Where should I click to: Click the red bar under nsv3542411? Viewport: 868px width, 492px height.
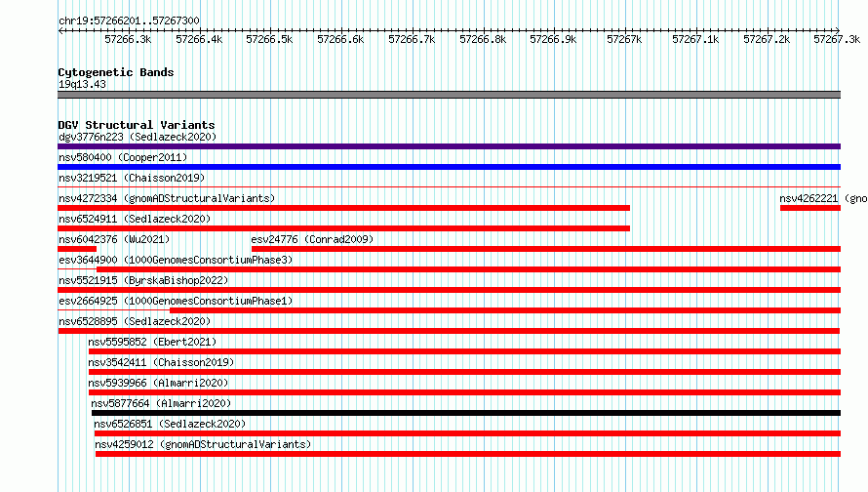(464, 372)
